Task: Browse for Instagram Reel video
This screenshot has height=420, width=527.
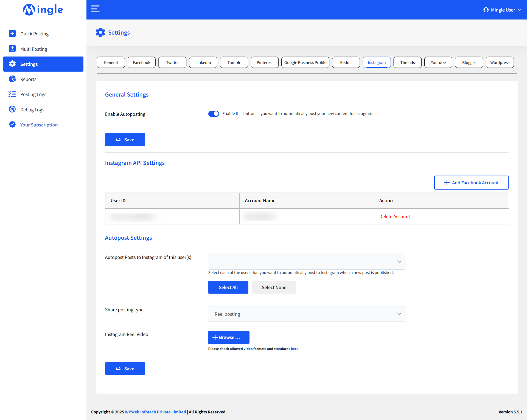Action: point(229,337)
